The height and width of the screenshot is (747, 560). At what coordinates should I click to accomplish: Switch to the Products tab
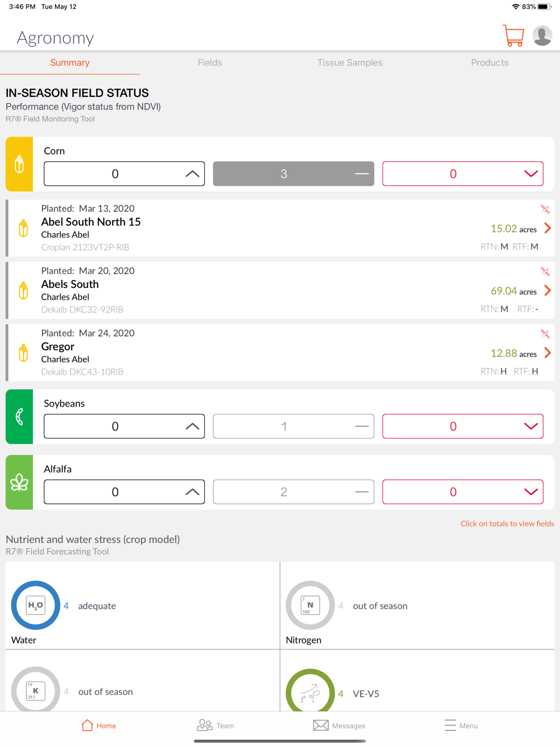coord(490,63)
